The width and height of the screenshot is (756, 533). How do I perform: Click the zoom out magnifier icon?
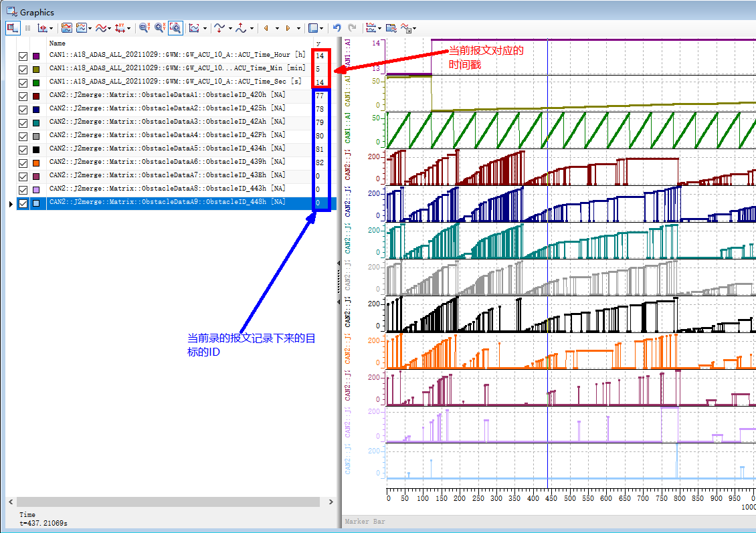pyautogui.click(x=143, y=28)
